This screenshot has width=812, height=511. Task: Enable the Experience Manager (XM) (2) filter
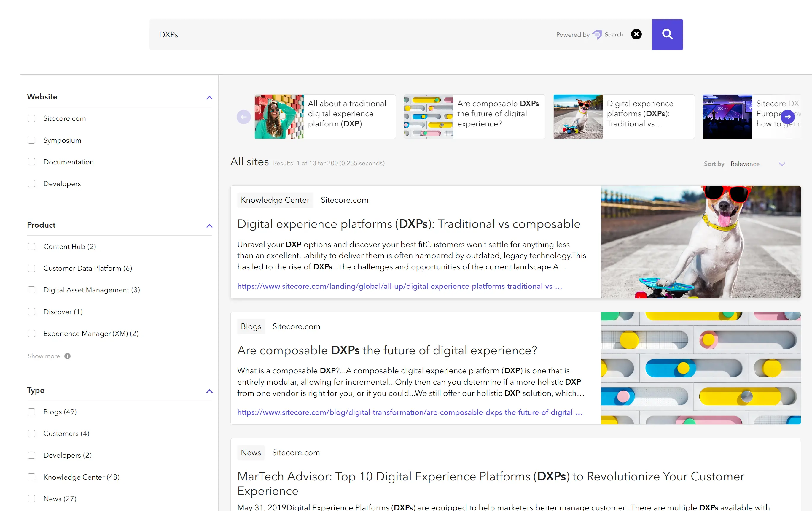coord(31,334)
